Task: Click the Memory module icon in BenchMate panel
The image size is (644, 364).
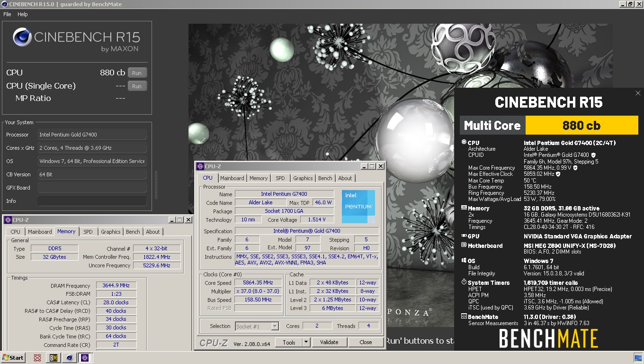Action: (x=464, y=208)
